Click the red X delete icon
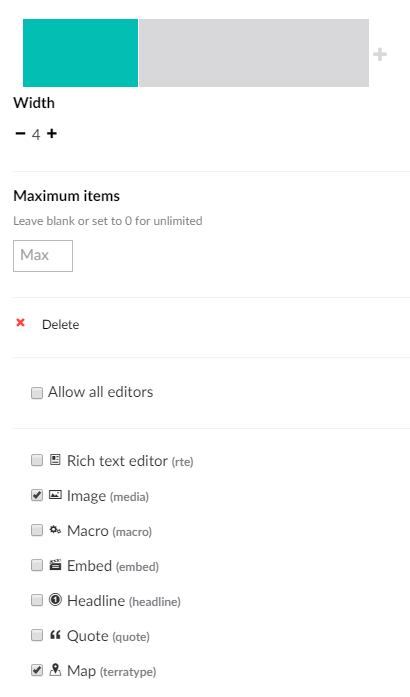Screen dimensions: 410x697 point(20,323)
